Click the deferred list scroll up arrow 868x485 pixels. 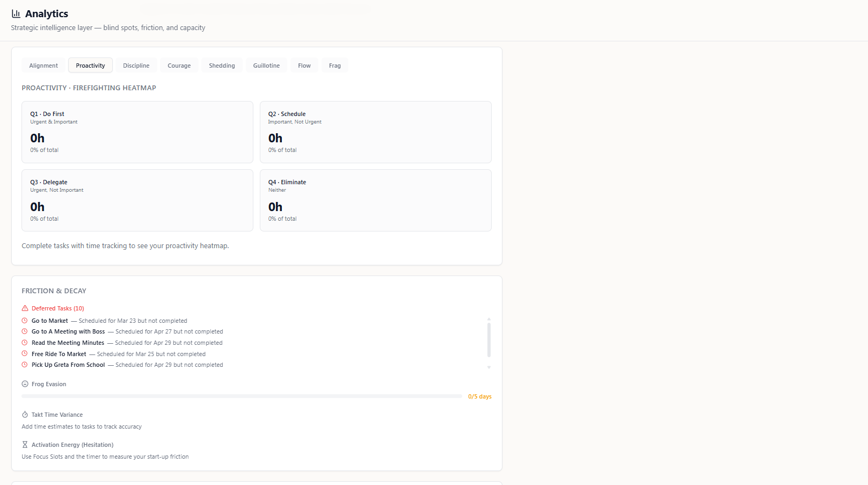[x=489, y=318]
